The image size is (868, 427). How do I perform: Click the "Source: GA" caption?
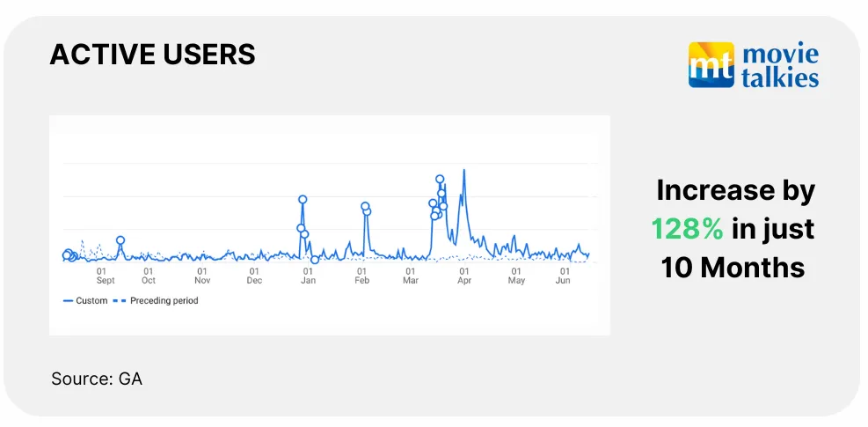point(97,379)
